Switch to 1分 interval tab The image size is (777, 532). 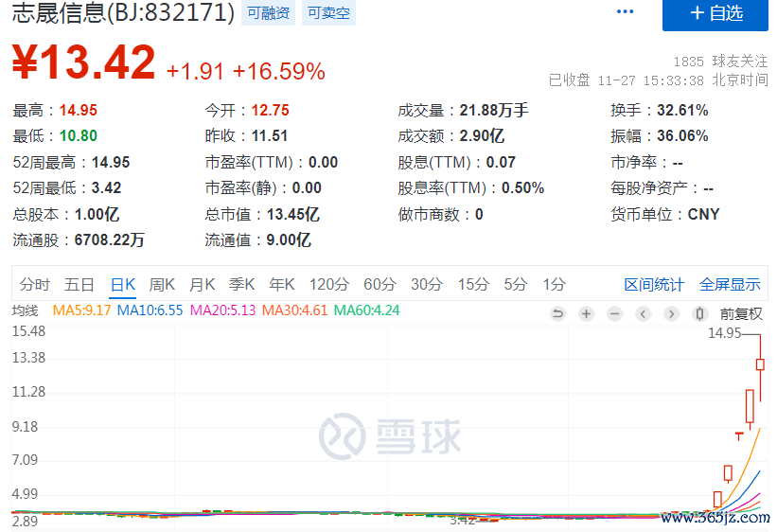pos(554,285)
